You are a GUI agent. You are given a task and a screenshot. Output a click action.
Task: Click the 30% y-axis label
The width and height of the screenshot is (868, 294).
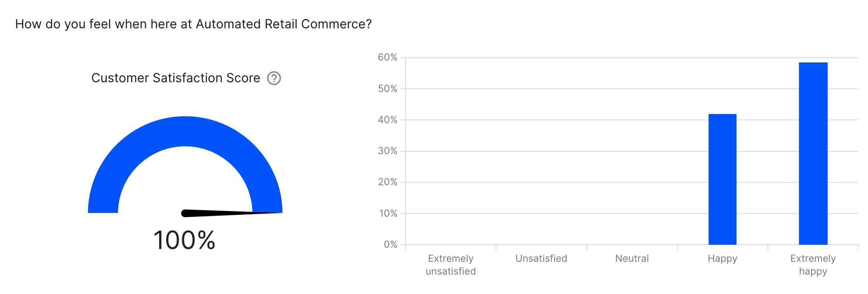coord(387,151)
